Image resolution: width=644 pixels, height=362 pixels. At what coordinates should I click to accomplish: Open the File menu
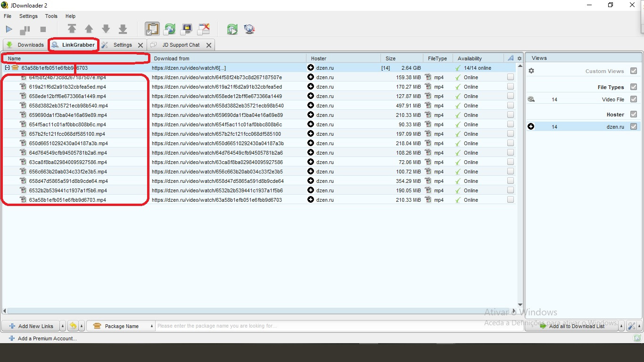click(8, 16)
